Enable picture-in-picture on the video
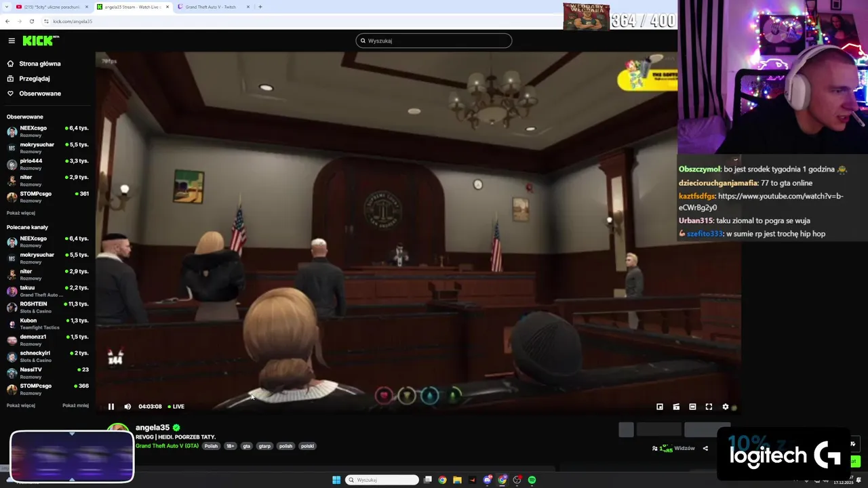The image size is (868, 488). pyautogui.click(x=660, y=407)
